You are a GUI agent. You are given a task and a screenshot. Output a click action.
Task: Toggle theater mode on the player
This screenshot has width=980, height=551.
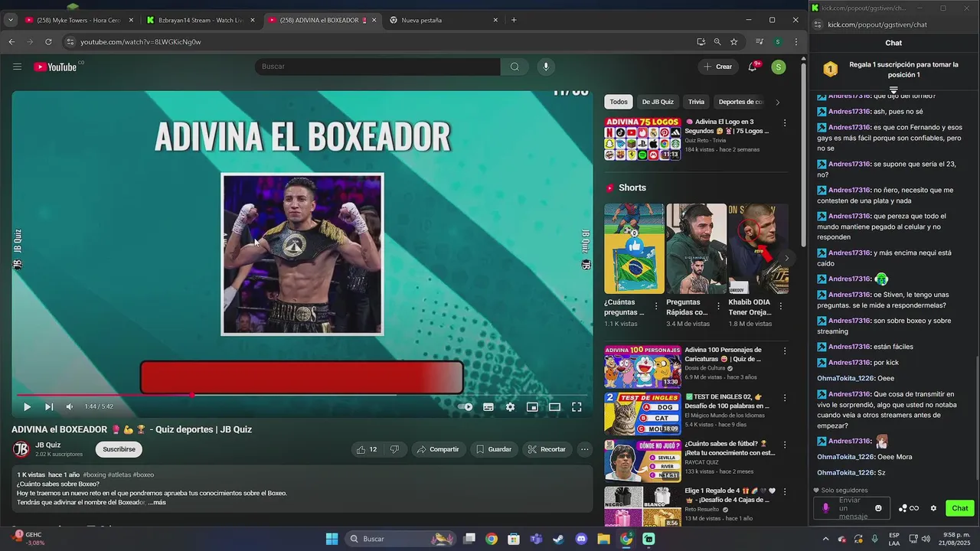554,407
